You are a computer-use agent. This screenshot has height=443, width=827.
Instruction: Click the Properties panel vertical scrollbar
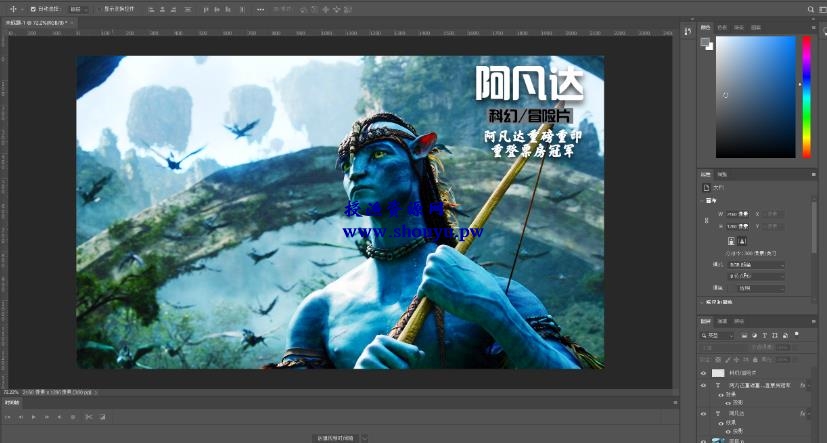tap(815, 227)
